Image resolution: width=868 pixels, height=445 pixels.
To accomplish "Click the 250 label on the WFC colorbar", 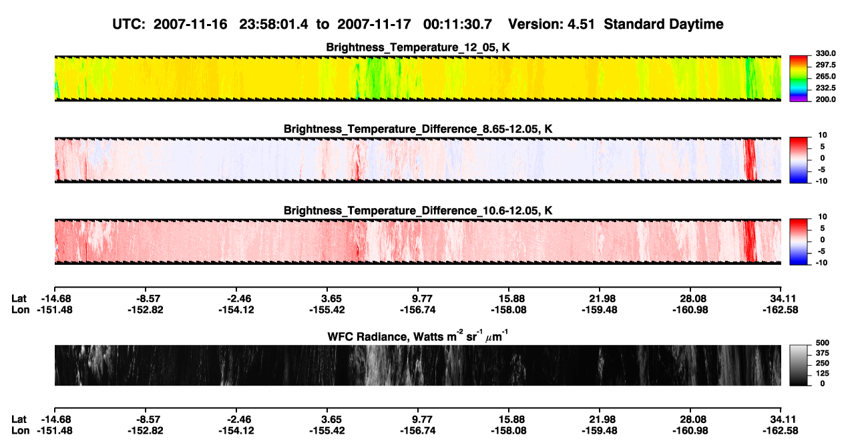I will pos(822,362).
